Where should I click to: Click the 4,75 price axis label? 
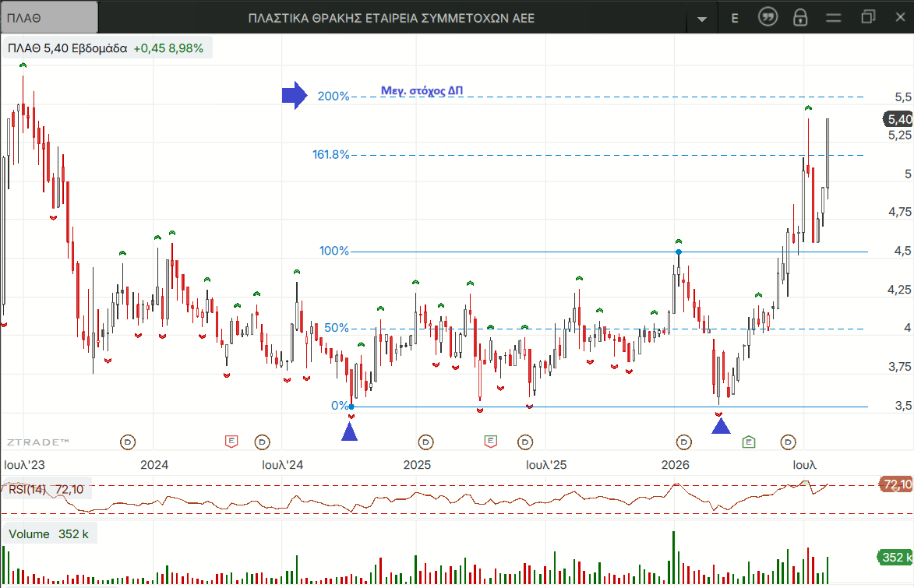pos(899,212)
